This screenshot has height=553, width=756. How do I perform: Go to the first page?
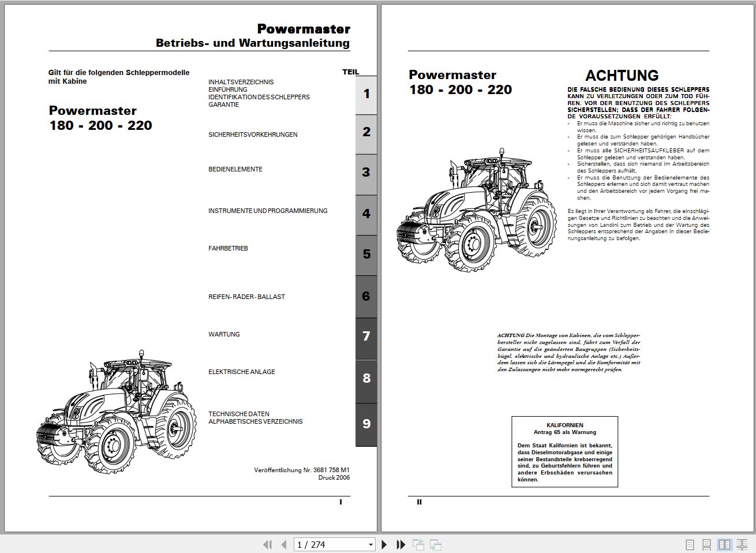(267, 544)
